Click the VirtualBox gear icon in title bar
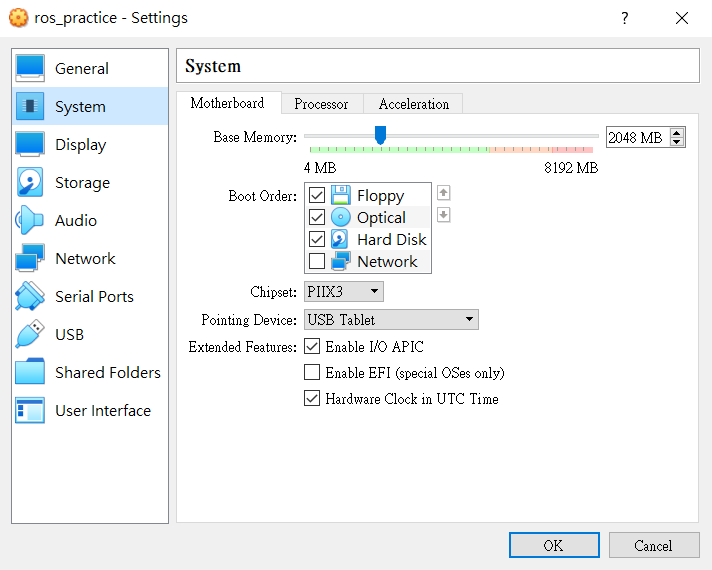The image size is (712, 570). point(19,18)
